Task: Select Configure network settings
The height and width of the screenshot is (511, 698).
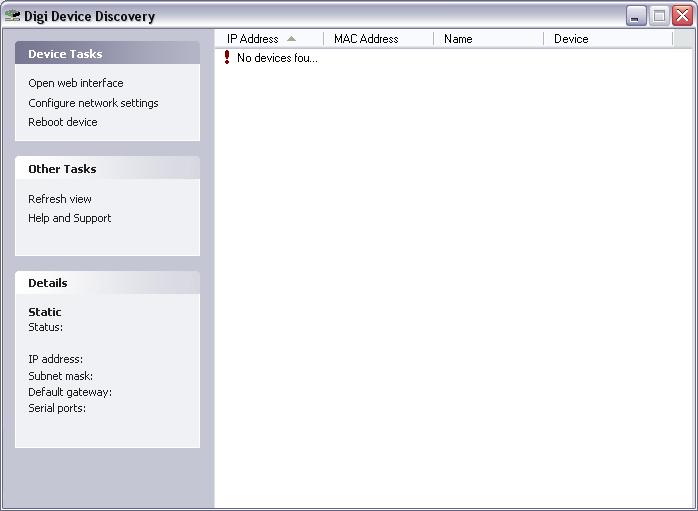Action: [x=93, y=103]
